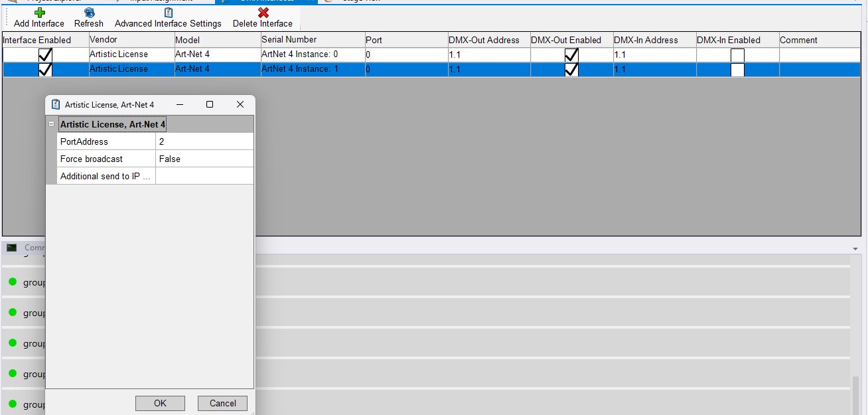Screen dimensions: 868x415
Task: Click the command panel terminal icon
Action: pos(11,248)
